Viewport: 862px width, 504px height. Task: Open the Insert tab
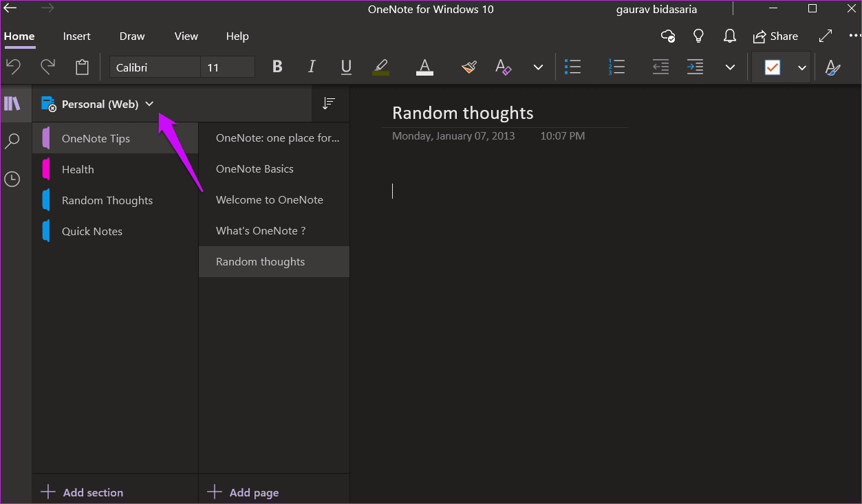click(76, 36)
